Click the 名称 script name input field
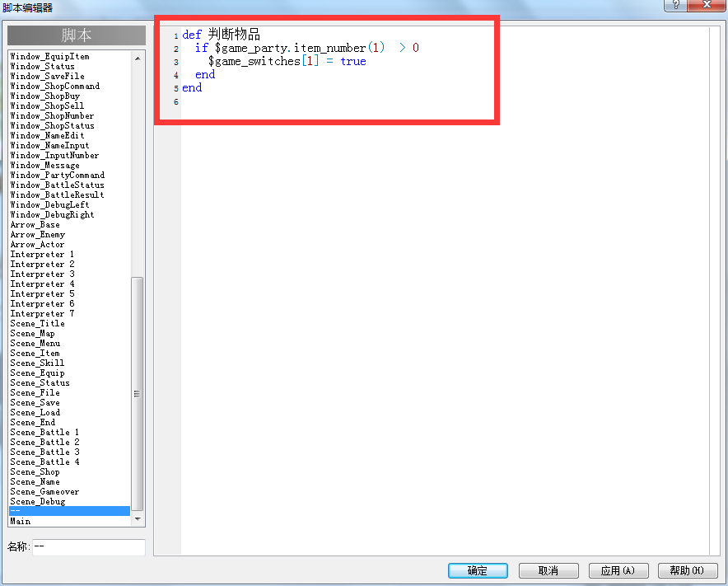 click(x=89, y=546)
